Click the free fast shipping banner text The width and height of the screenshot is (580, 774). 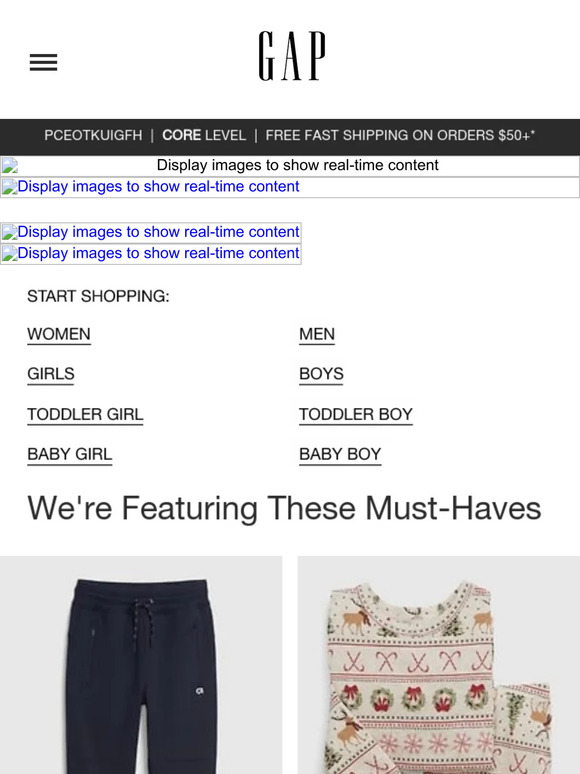[400, 135]
